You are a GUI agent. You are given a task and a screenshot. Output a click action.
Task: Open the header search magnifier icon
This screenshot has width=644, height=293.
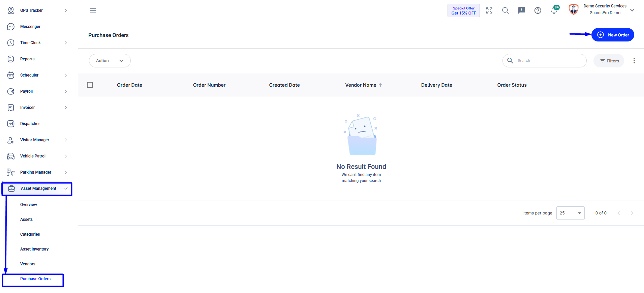point(505,10)
